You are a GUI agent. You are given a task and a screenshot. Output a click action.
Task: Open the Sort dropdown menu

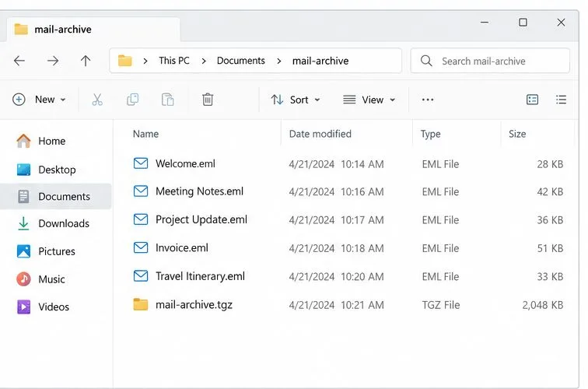pos(296,100)
